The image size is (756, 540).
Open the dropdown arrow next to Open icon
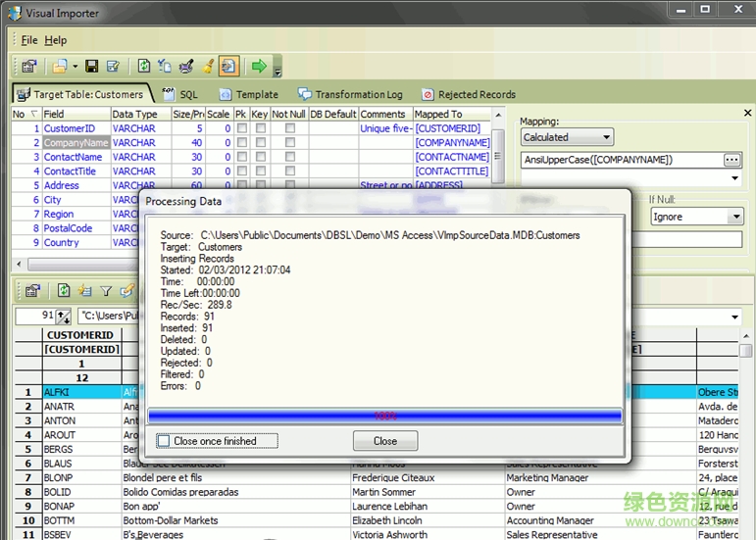[x=75, y=67]
